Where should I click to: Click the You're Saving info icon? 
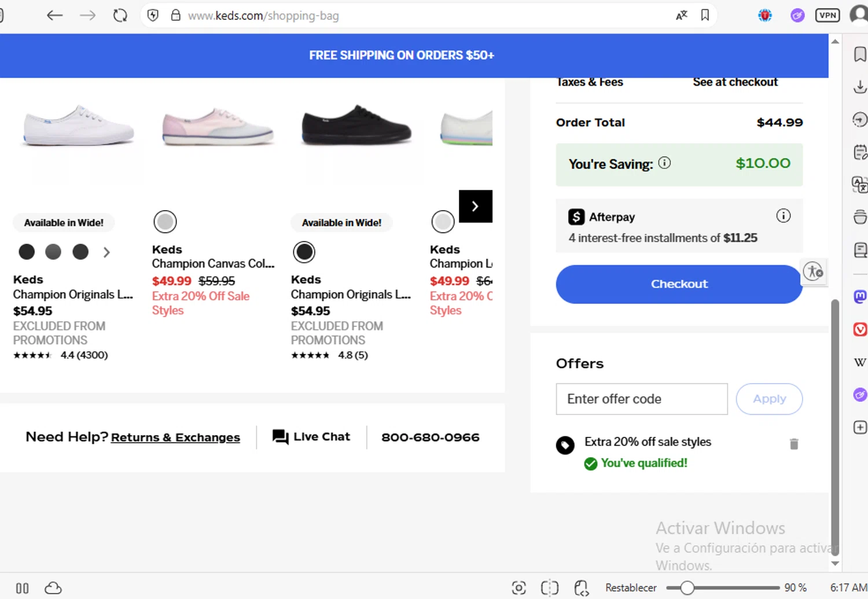click(x=665, y=163)
